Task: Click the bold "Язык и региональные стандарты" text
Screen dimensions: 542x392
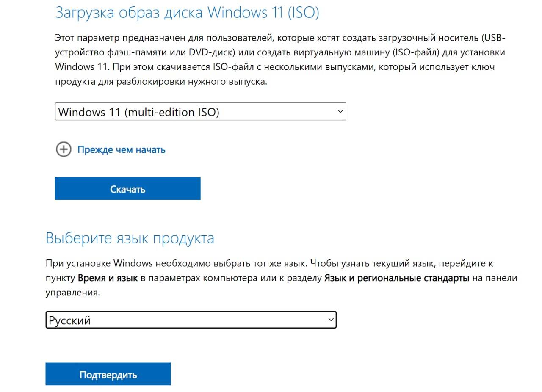Action: [x=397, y=278]
